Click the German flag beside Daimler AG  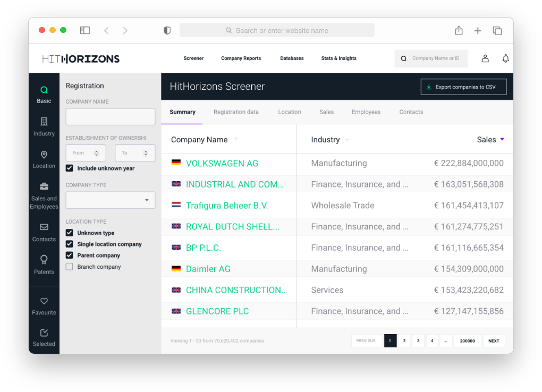176,268
